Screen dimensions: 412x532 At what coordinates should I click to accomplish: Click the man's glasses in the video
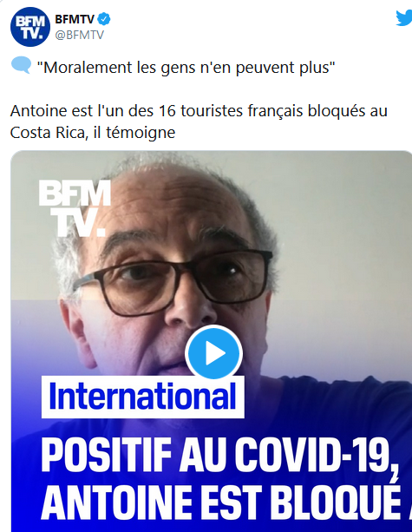click(x=171, y=281)
